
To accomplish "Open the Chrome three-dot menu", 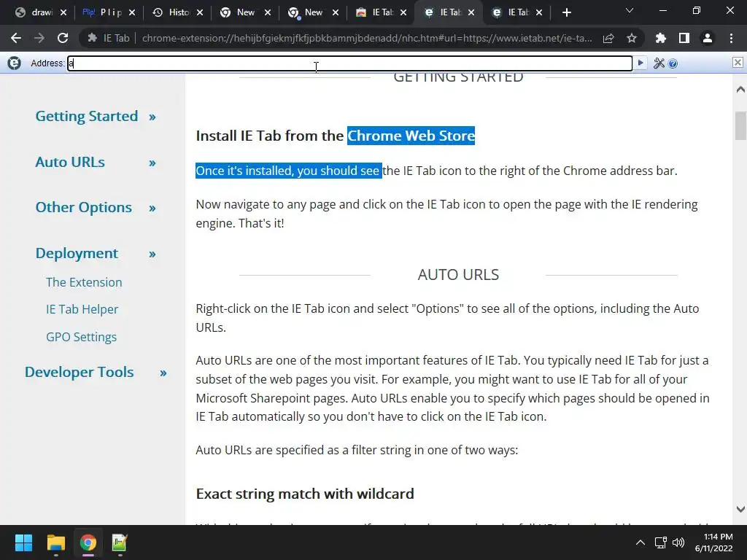I will click(x=731, y=38).
